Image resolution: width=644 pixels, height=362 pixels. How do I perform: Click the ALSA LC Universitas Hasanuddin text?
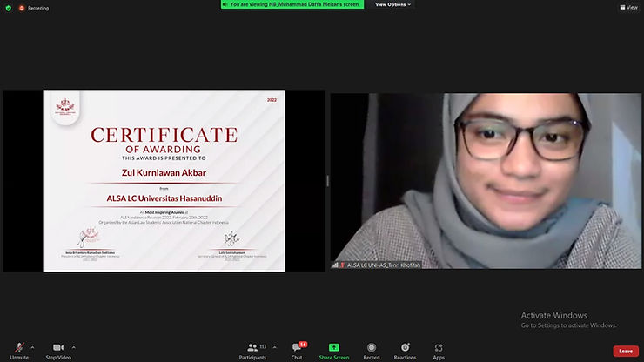click(x=164, y=198)
